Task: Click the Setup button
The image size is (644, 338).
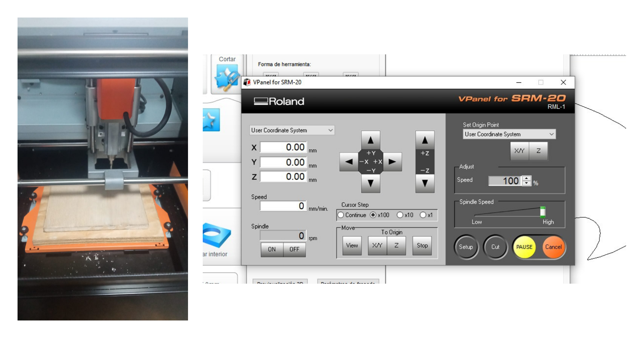Action: [466, 247]
